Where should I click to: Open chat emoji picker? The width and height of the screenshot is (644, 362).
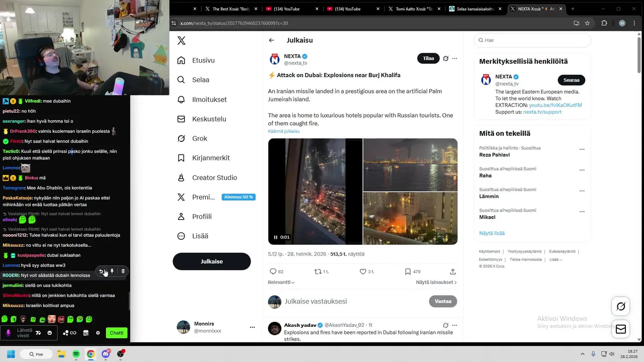click(50, 333)
